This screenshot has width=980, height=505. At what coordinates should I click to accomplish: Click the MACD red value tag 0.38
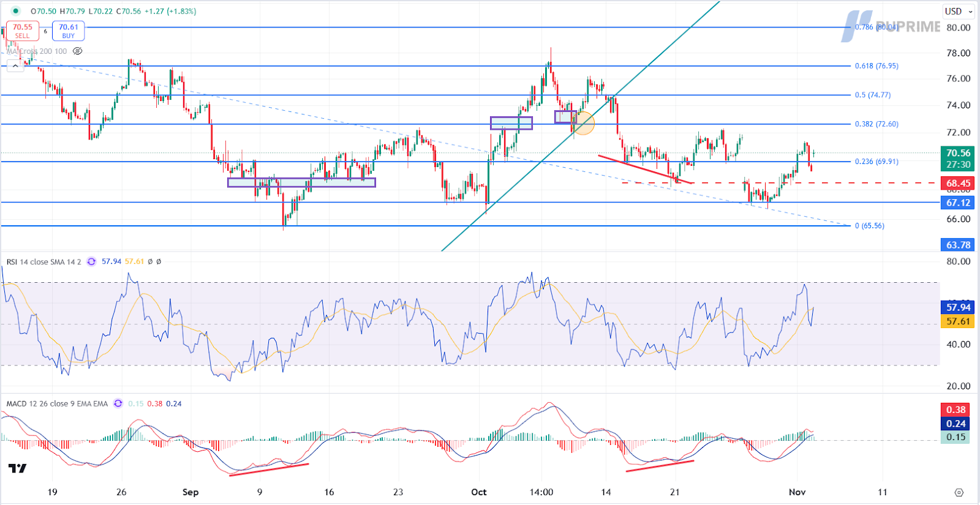click(956, 410)
